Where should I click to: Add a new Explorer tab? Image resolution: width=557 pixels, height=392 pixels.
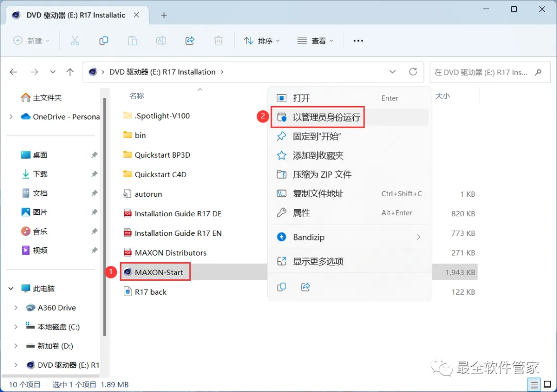tap(164, 15)
